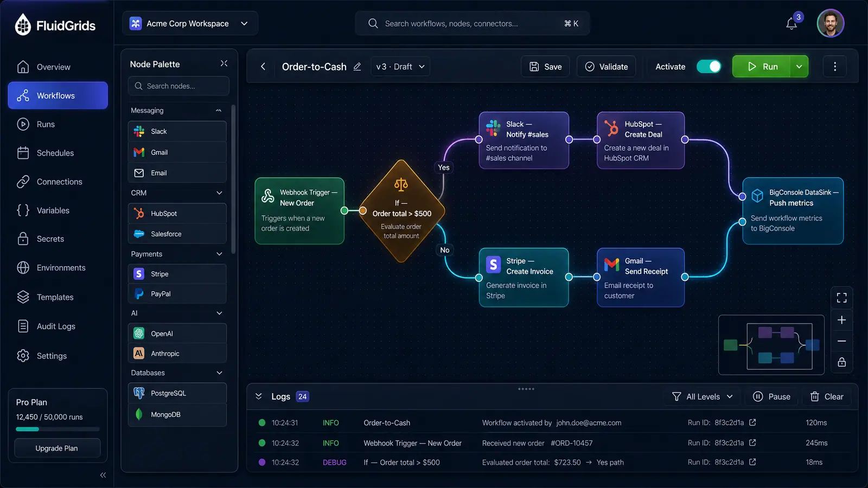Open Settings in sidebar
Image resolution: width=868 pixels, height=488 pixels.
58,356
